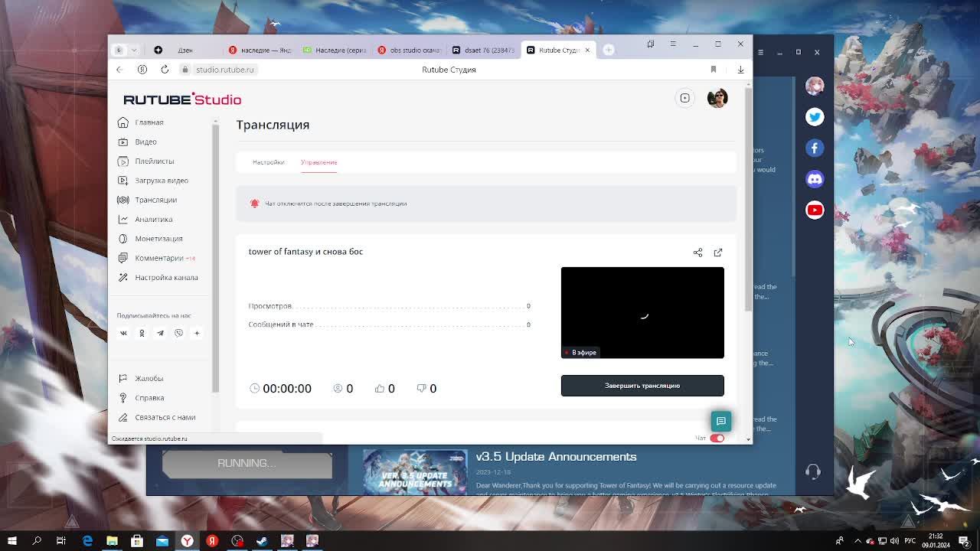Image resolution: width=980 pixels, height=551 pixels.
Task: Open the launcher menu icon
Action: click(x=760, y=52)
